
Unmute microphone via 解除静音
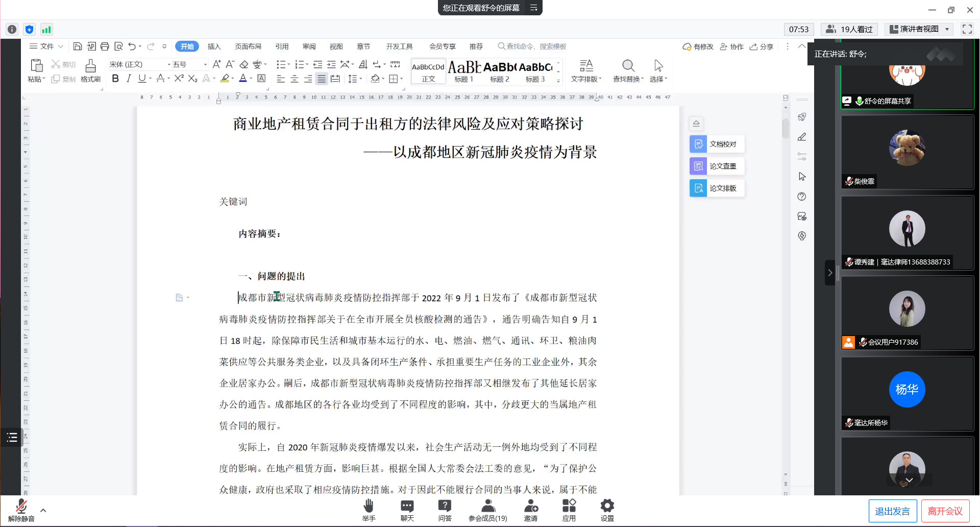(x=21, y=510)
